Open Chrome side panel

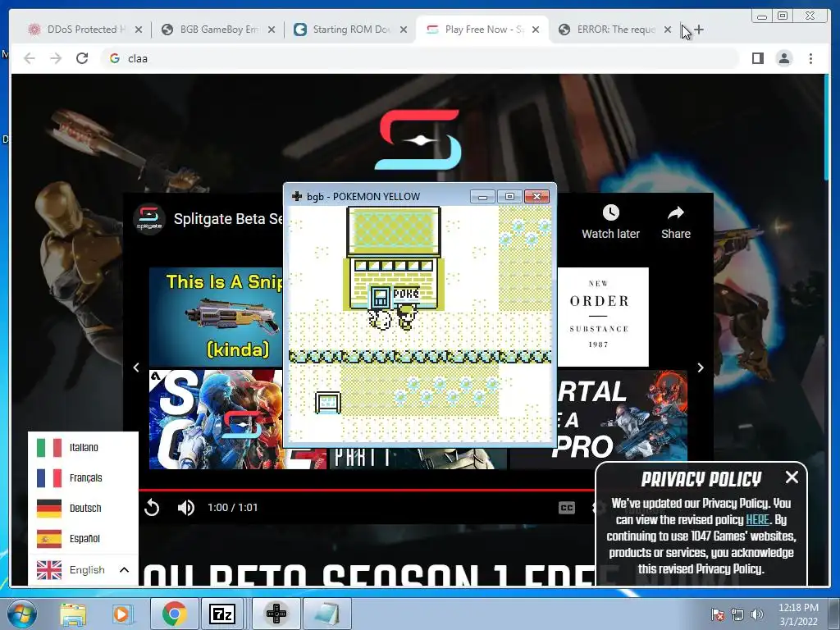(757, 58)
